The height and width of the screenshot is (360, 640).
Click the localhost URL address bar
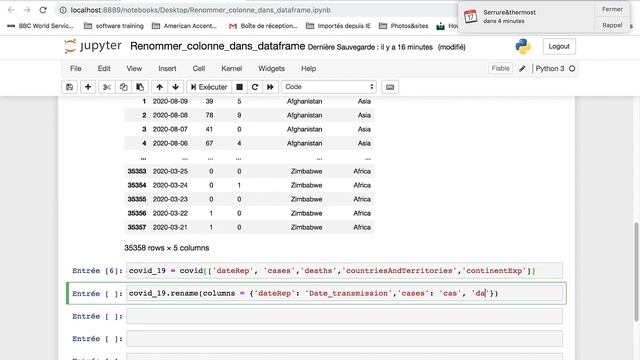(200, 10)
